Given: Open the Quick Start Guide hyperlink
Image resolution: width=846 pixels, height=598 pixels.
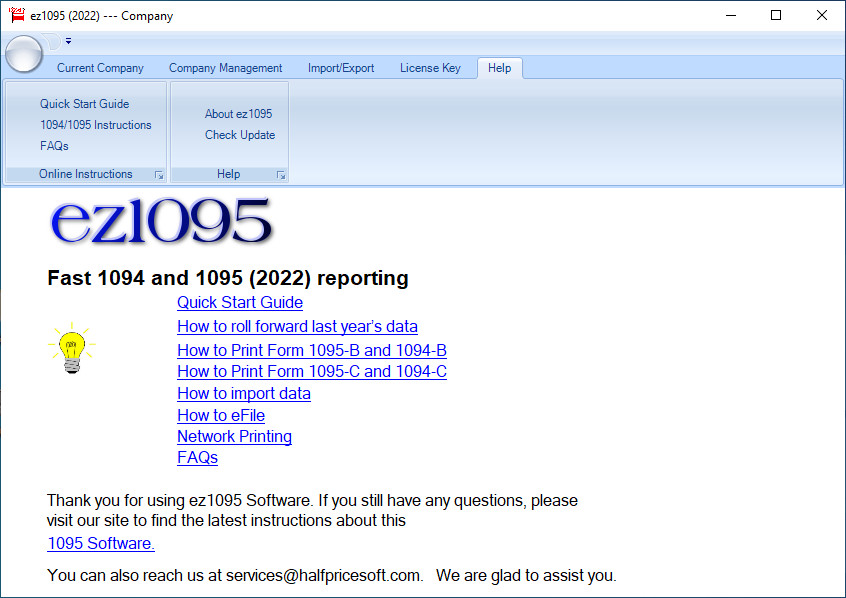Looking at the screenshot, I should (x=240, y=302).
